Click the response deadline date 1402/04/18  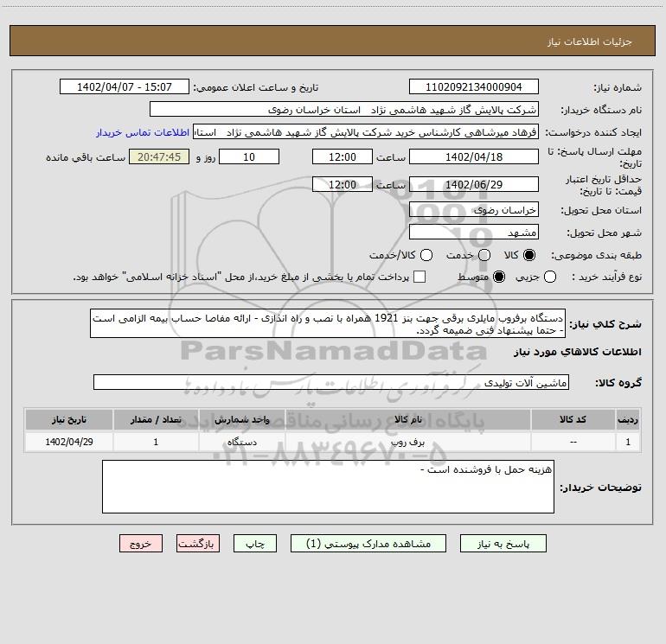(474, 156)
